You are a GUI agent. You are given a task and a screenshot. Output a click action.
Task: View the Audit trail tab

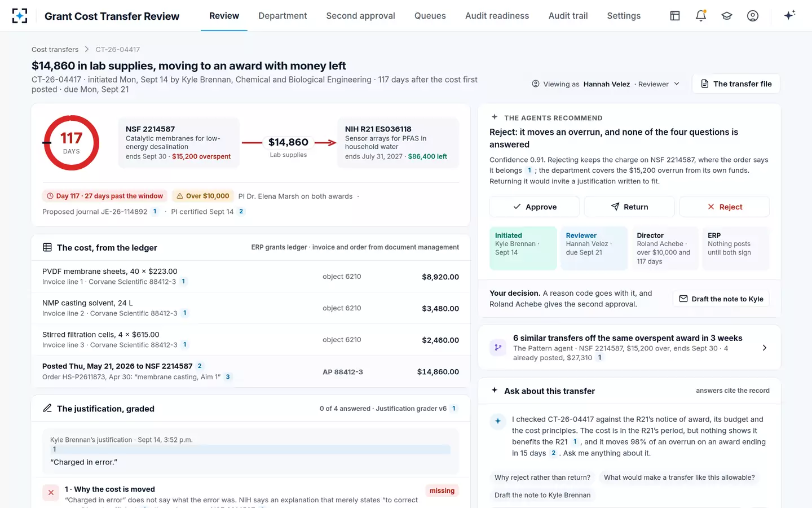tap(568, 16)
